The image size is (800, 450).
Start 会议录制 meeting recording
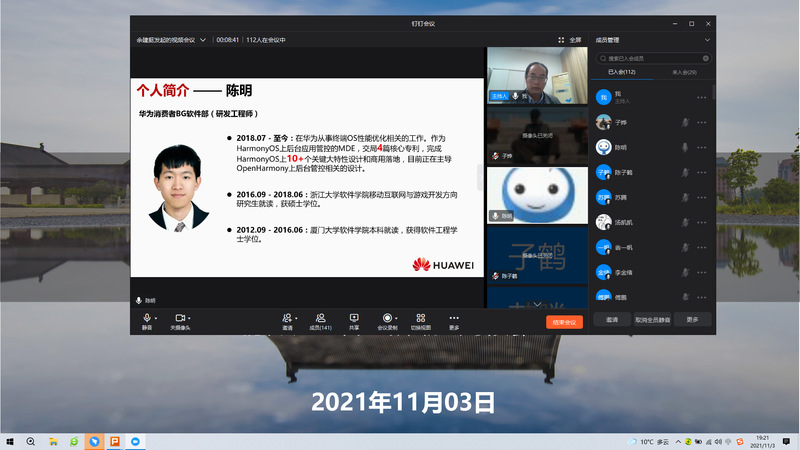[387, 317]
